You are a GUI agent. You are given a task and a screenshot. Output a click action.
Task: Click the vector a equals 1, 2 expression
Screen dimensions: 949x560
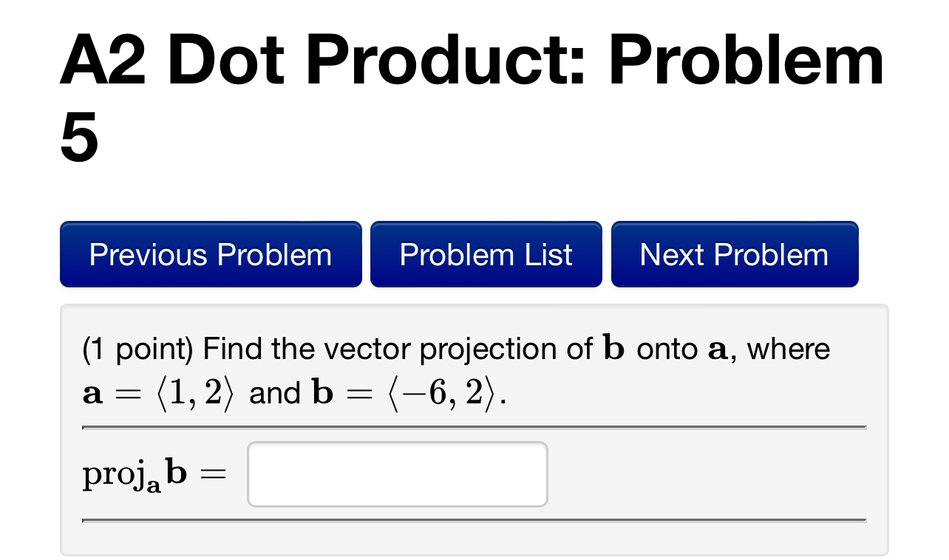(x=159, y=392)
